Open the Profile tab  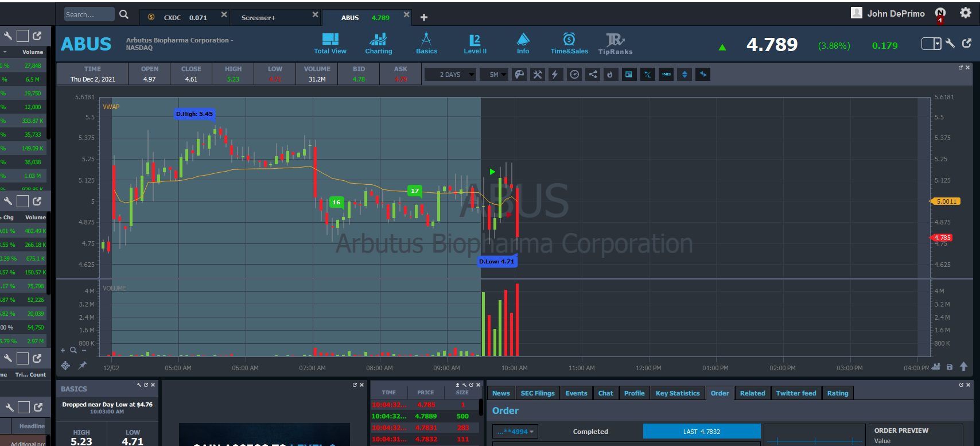click(635, 393)
